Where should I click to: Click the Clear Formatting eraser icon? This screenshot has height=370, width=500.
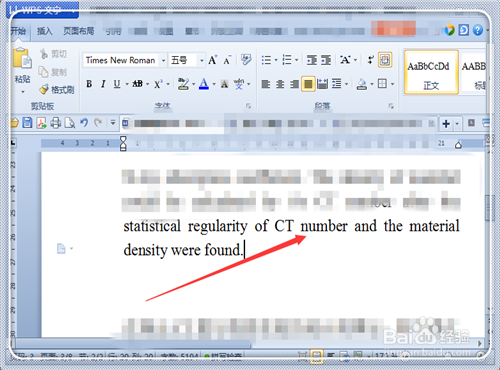click(x=246, y=60)
